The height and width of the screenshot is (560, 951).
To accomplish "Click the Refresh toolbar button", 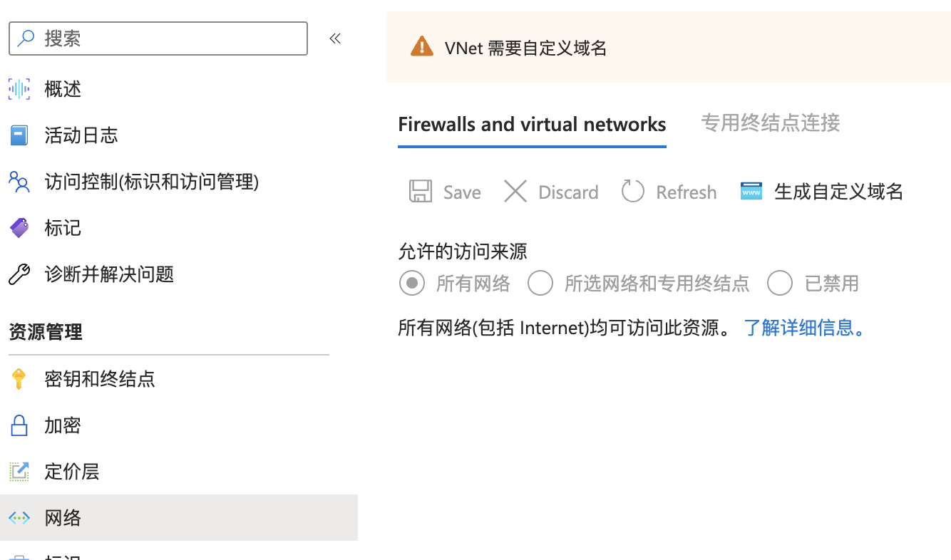I will click(x=669, y=192).
